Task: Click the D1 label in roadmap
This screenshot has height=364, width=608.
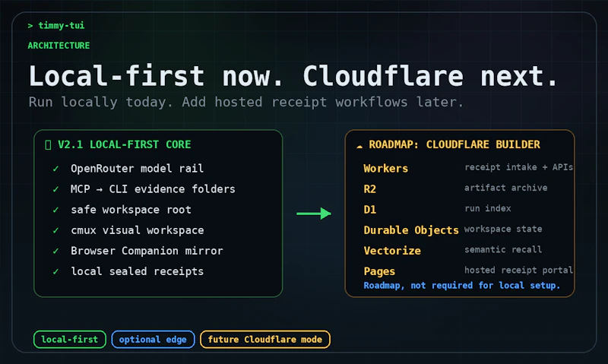Action: coord(370,210)
